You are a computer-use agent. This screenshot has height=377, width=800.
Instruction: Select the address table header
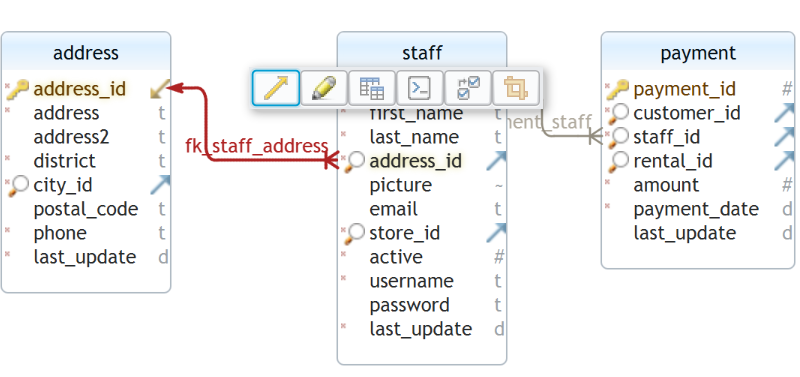pyautogui.click(x=86, y=53)
